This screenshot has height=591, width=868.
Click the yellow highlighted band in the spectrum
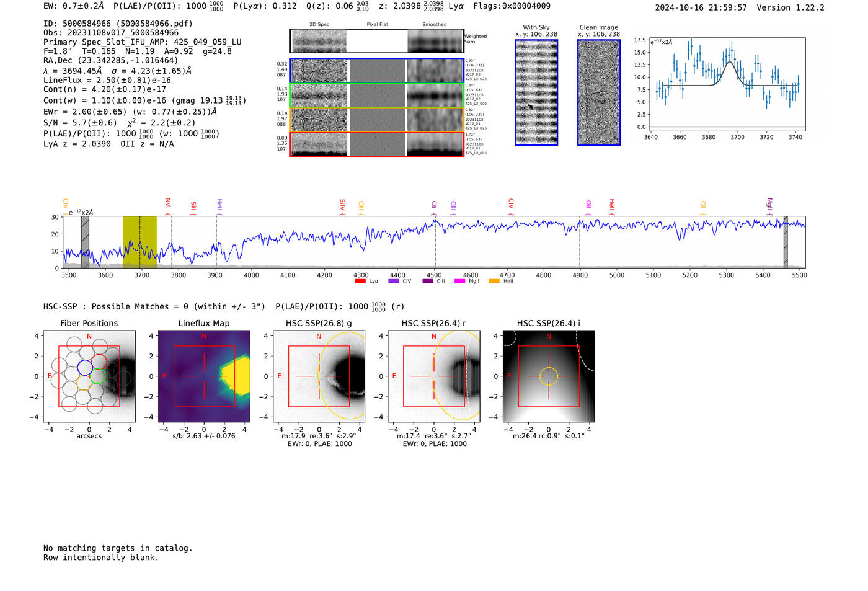point(139,242)
